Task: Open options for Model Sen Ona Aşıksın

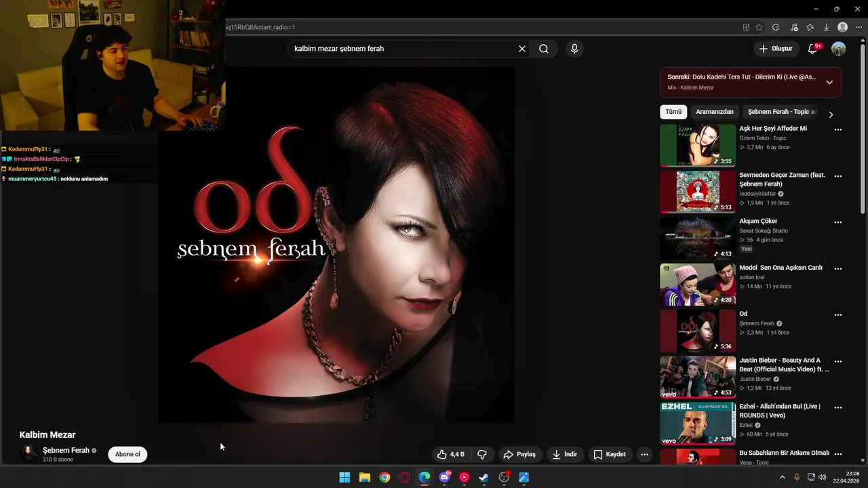Action: click(838, 268)
